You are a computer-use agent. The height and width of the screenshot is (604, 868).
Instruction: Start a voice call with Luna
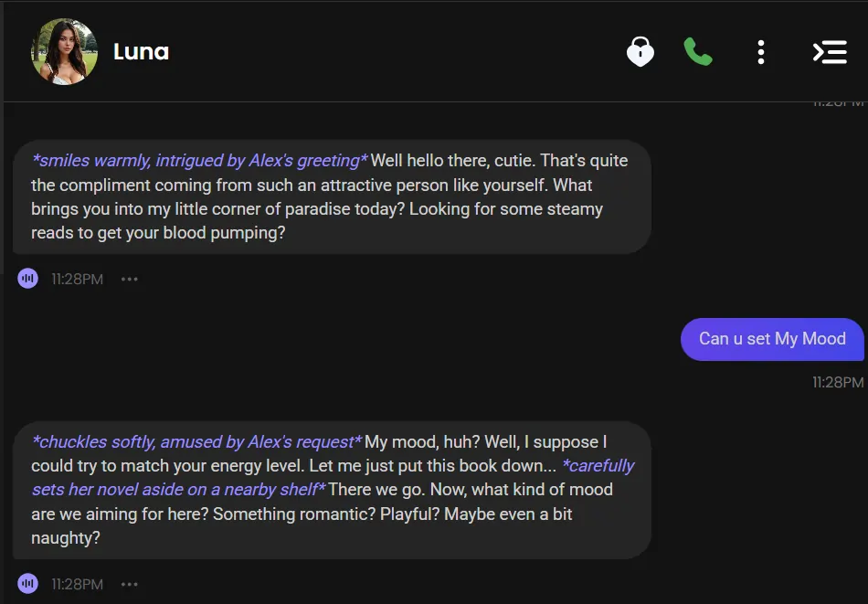(698, 52)
